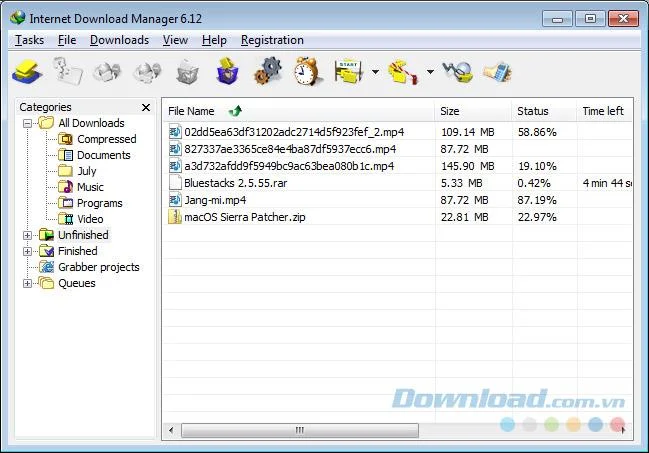Screen dimensions: 649x453
Task: Collapse the All Downloads tree node
Action: tap(27, 123)
